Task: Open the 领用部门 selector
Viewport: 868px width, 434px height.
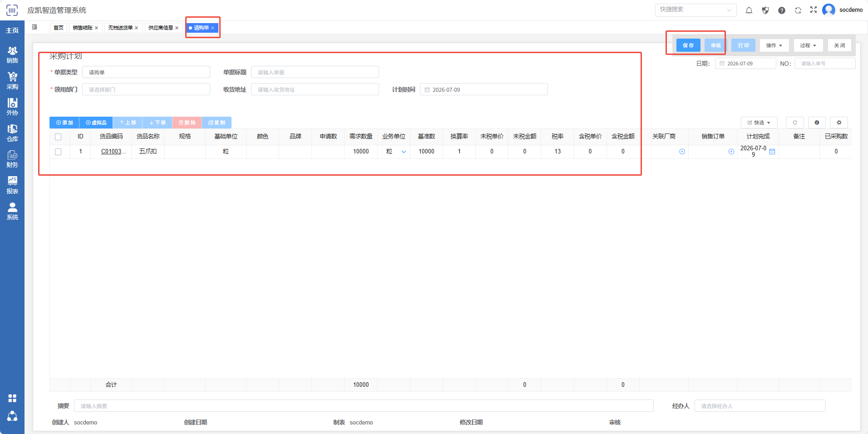Action: click(x=146, y=89)
